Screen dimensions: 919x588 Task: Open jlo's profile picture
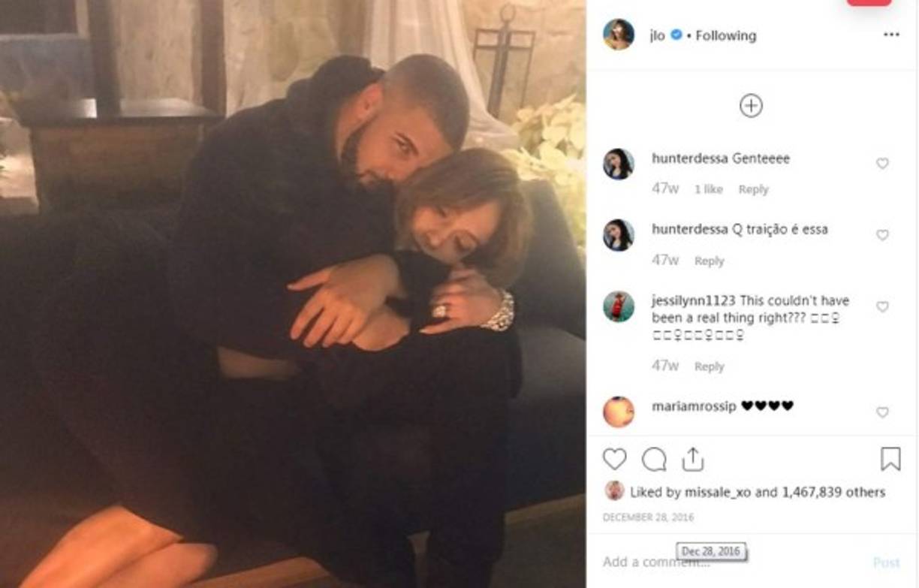click(x=618, y=34)
